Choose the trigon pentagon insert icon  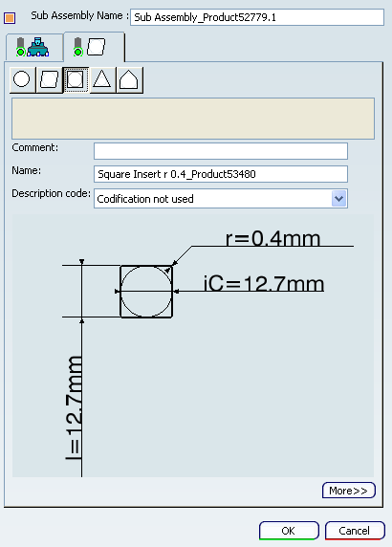129,80
